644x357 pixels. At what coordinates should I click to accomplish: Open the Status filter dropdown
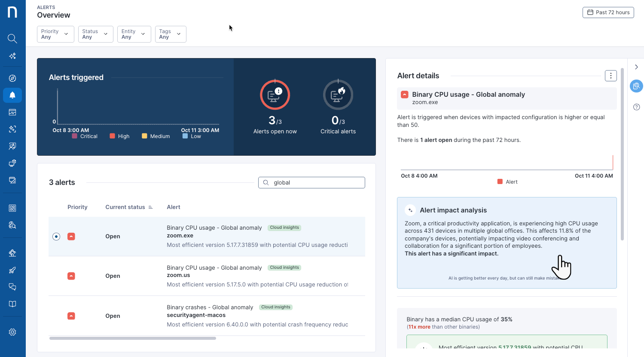(95, 34)
